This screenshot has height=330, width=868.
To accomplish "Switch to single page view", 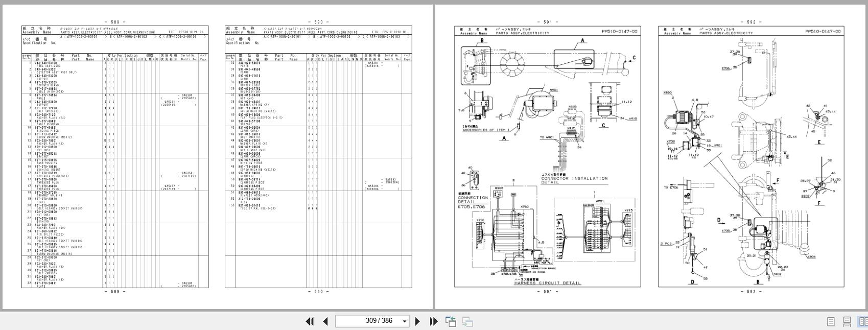I will point(831,322).
